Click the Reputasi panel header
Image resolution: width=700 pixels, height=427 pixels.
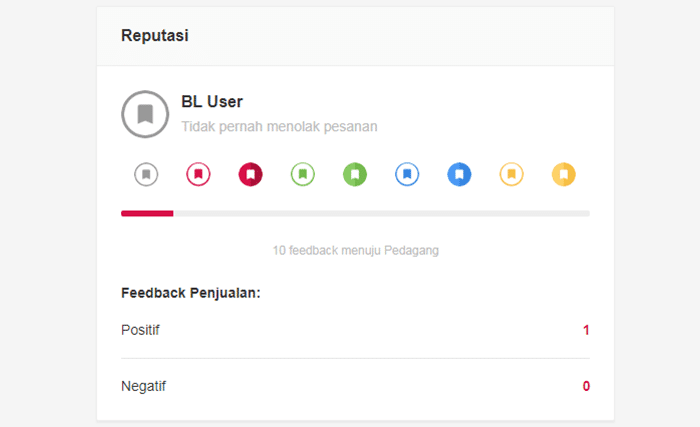[155, 36]
